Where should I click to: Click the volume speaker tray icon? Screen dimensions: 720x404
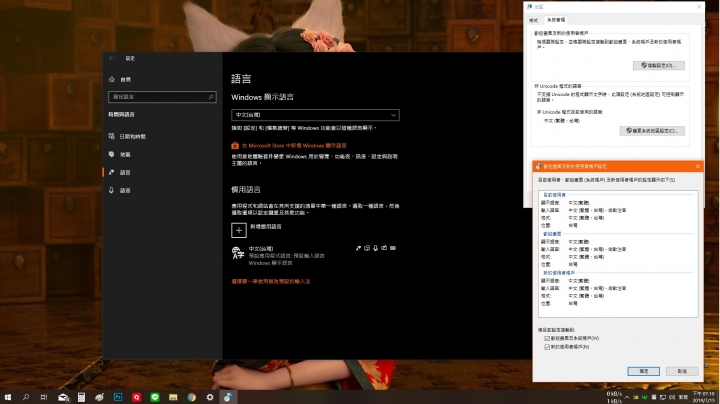(672, 397)
